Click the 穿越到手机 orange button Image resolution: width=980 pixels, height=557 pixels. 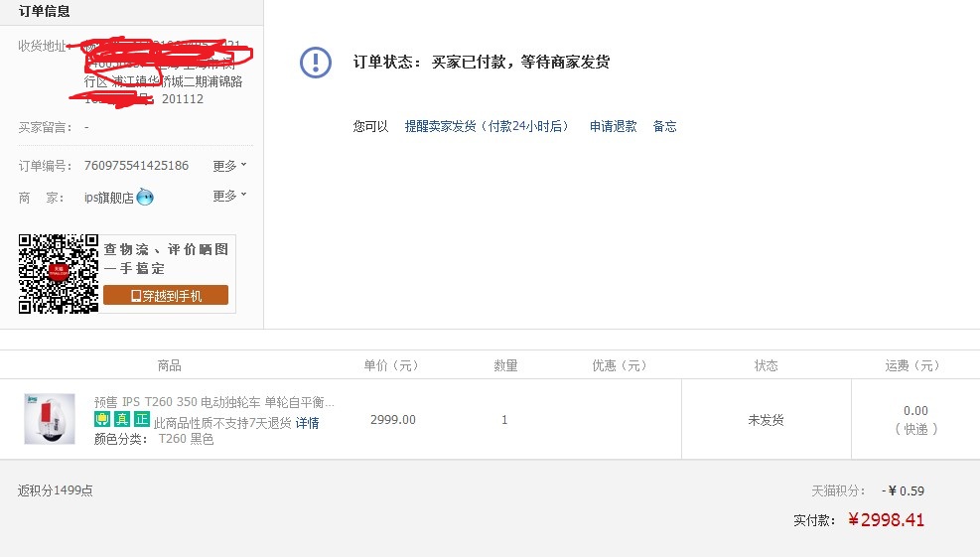coord(166,295)
